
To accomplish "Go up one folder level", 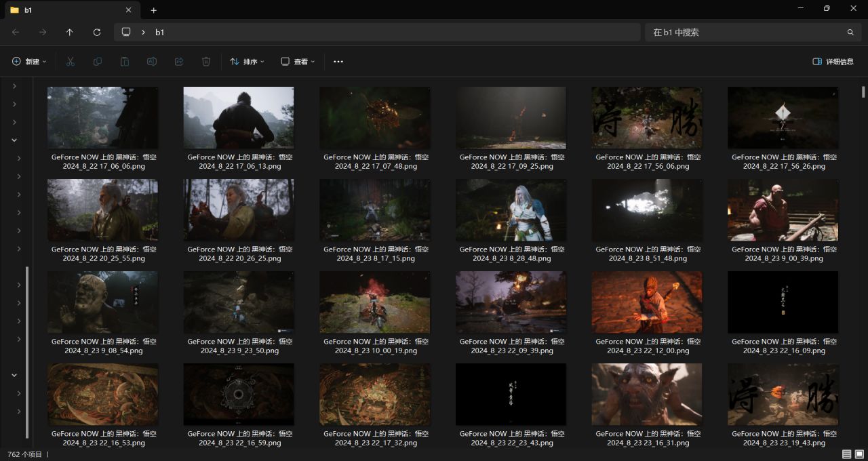I will click(x=70, y=32).
